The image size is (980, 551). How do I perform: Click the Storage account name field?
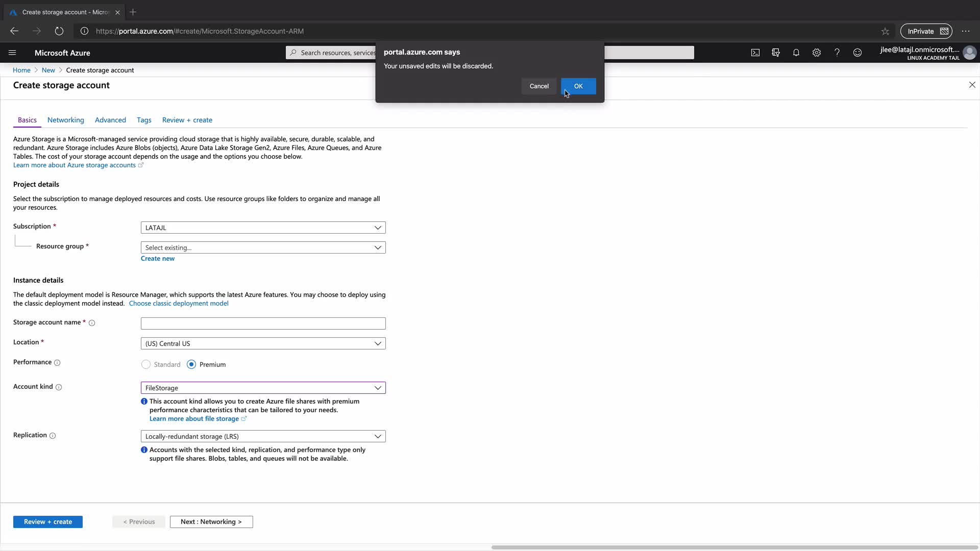click(x=263, y=323)
